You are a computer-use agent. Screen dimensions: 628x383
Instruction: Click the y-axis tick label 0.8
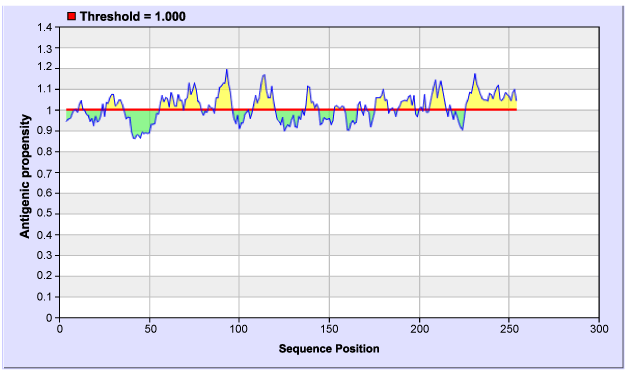pos(45,151)
